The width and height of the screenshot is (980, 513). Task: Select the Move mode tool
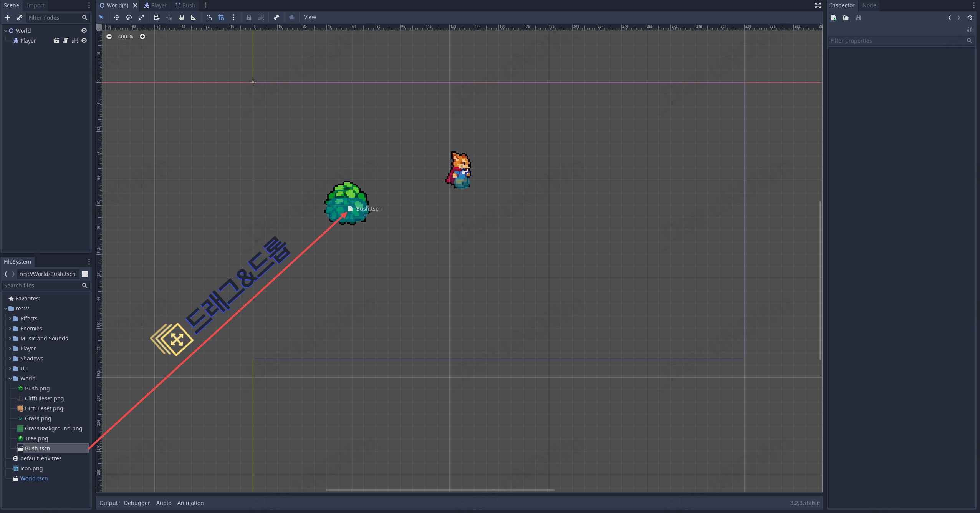(x=116, y=17)
